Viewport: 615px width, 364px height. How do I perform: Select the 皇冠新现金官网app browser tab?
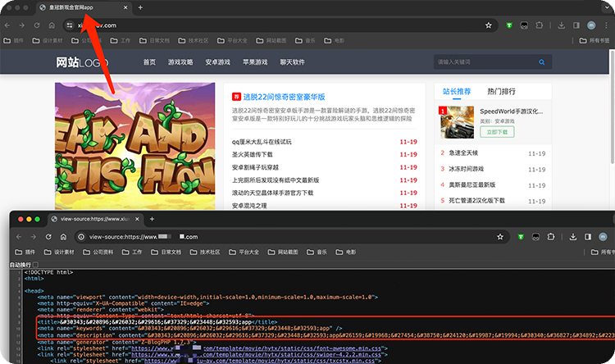(x=84, y=7)
